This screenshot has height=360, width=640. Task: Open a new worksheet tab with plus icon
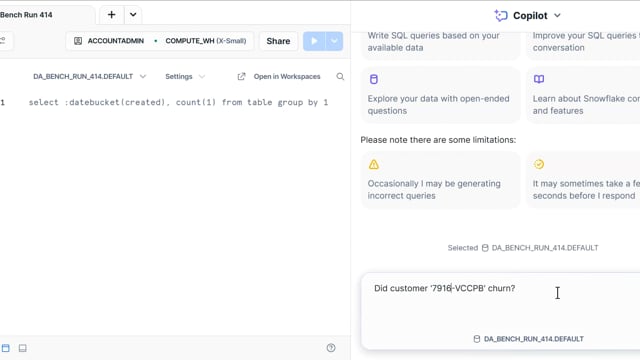tap(111, 15)
